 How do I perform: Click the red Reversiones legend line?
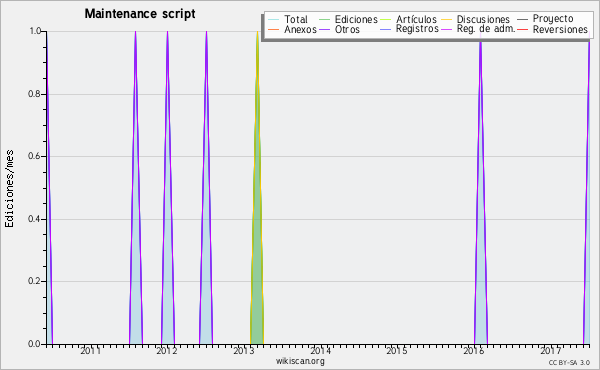click(522, 29)
